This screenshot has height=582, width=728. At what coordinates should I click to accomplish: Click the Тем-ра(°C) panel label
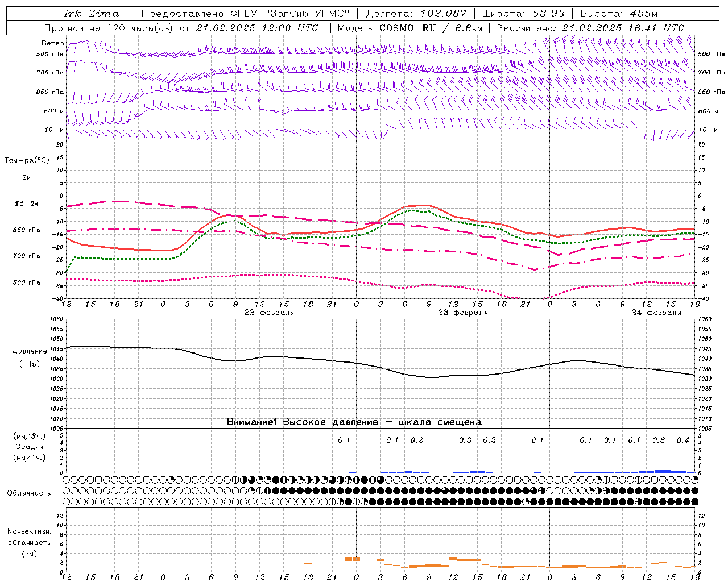[27, 161]
